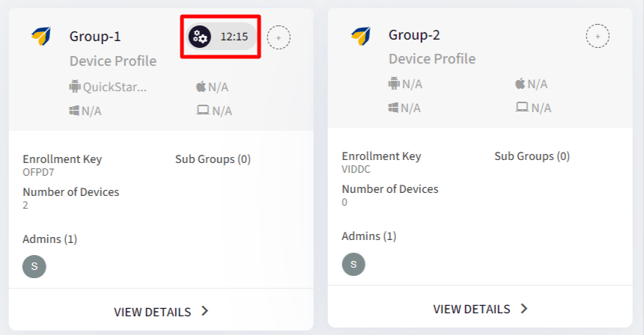Expand the Group-1 View Details chevron
The height and width of the screenshot is (335, 644).
pos(205,312)
